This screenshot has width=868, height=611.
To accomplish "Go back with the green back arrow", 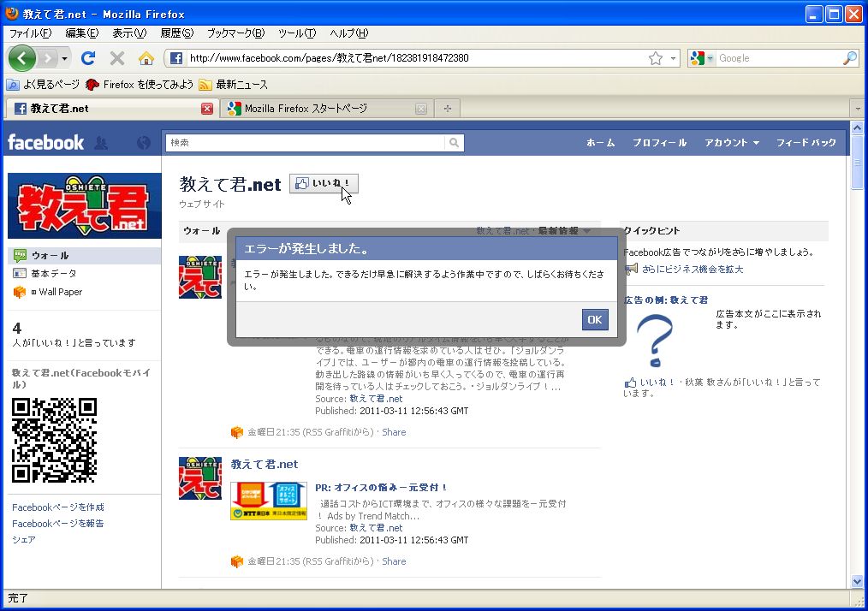I will [x=22, y=58].
